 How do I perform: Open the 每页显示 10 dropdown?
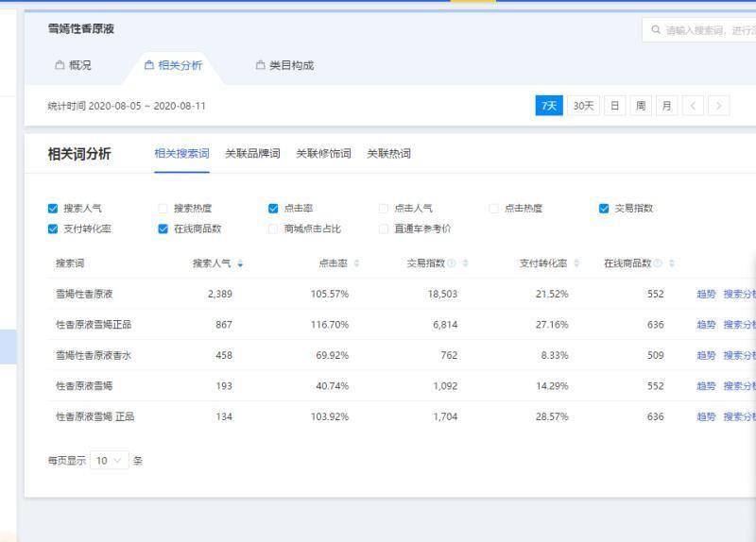[x=109, y=461]
